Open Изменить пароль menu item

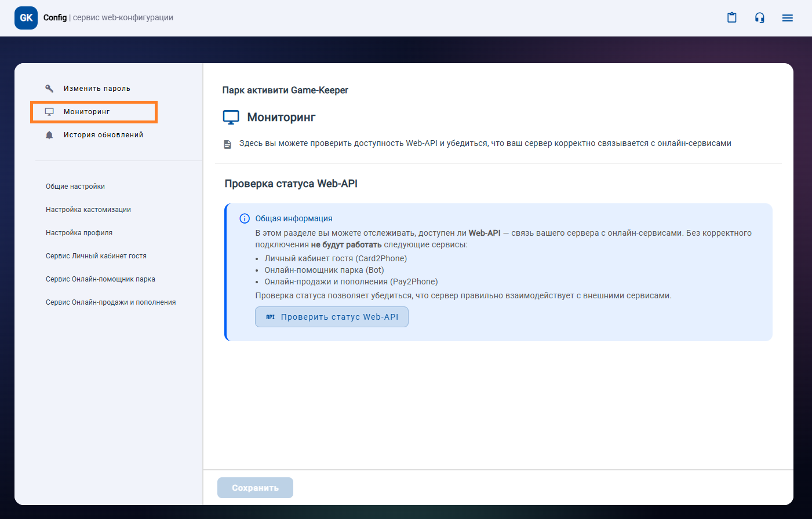pos(97,89)
